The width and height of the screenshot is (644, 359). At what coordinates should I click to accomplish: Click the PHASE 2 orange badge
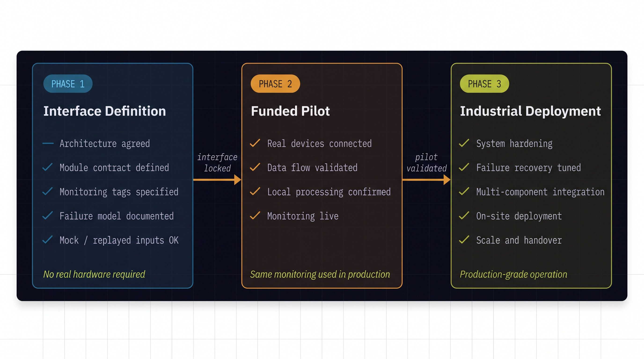(x=275, y=84)
